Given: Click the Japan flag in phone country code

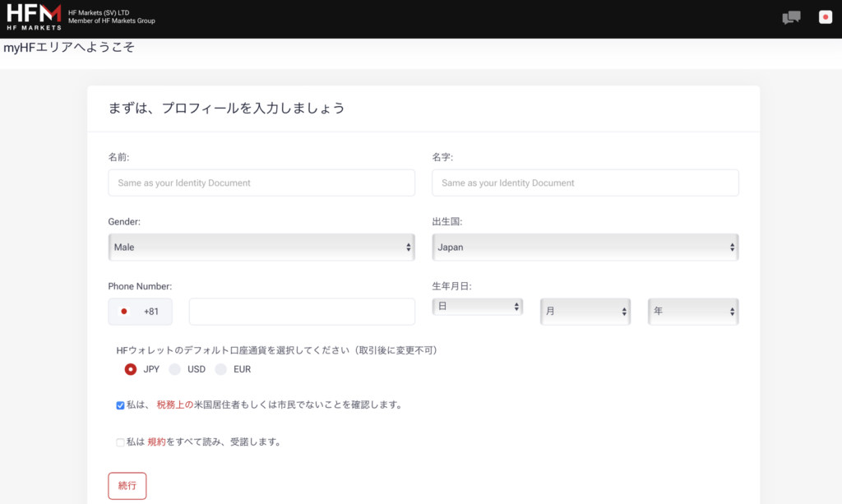Looking at the screenshot, I should [x=124, y=312].
